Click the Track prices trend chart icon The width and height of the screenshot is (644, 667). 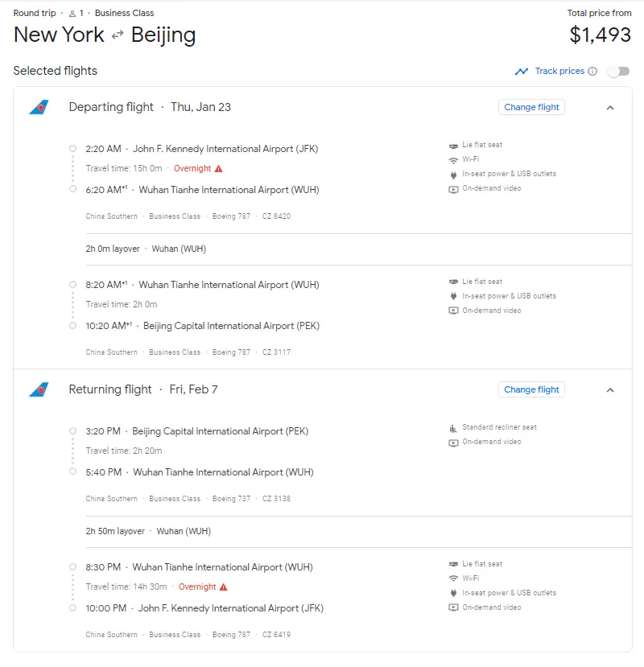coord(522,72)
